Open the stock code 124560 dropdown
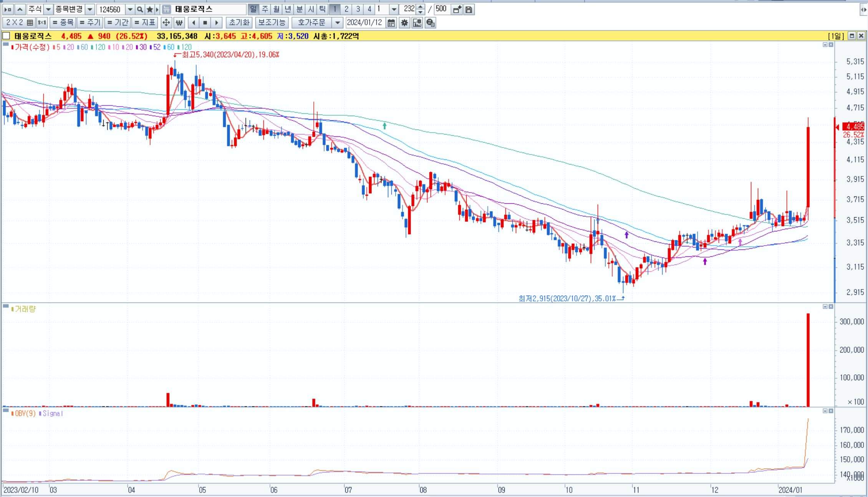 coord(130,9)
